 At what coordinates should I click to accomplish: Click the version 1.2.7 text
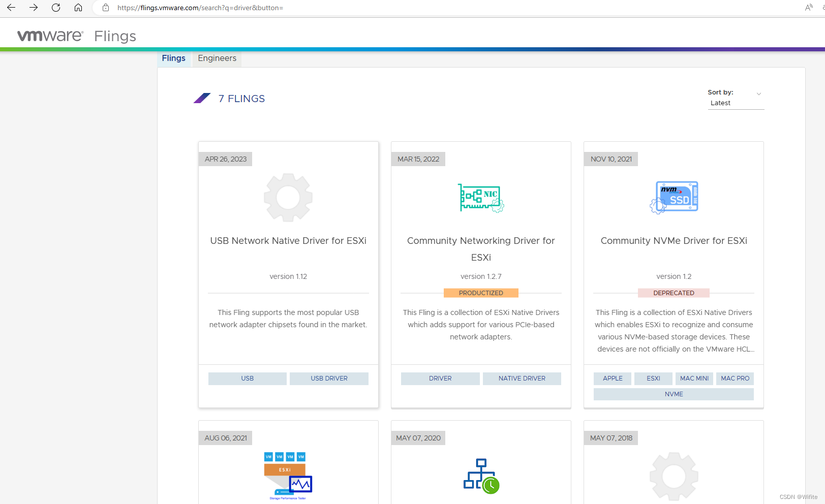481,276
